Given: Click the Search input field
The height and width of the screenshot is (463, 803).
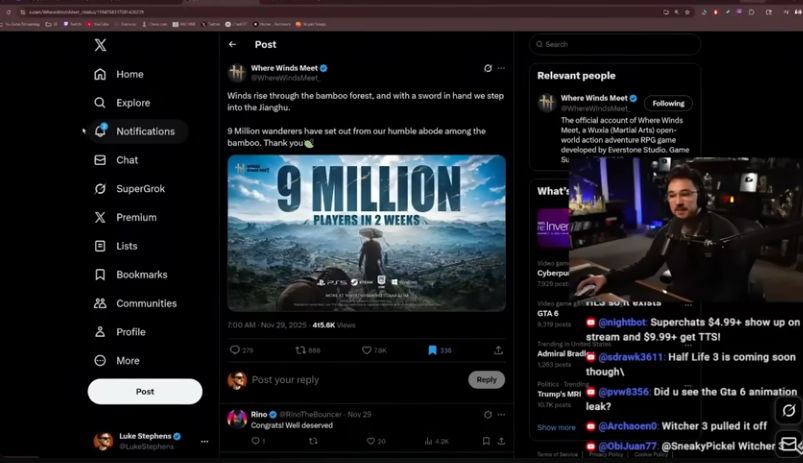Looking at the screenshot, I should (x=615, y=44).
